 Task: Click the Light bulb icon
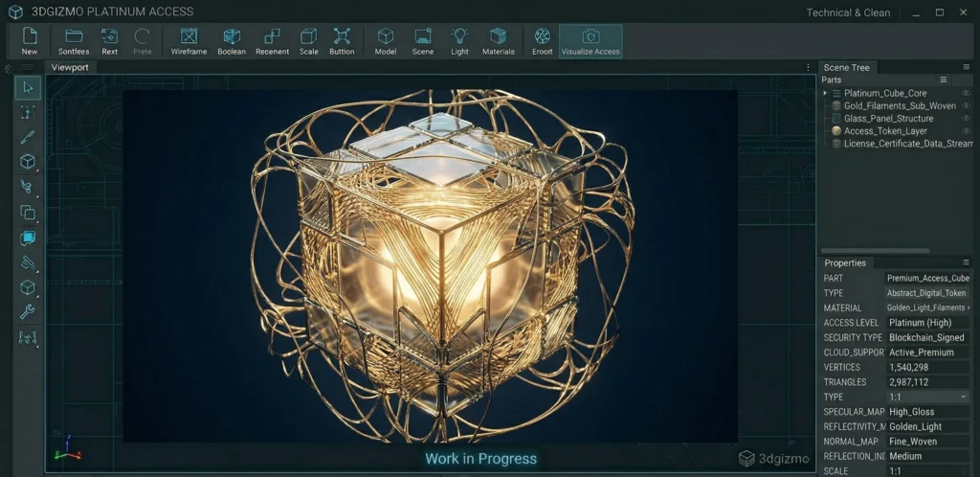point(459,40)
